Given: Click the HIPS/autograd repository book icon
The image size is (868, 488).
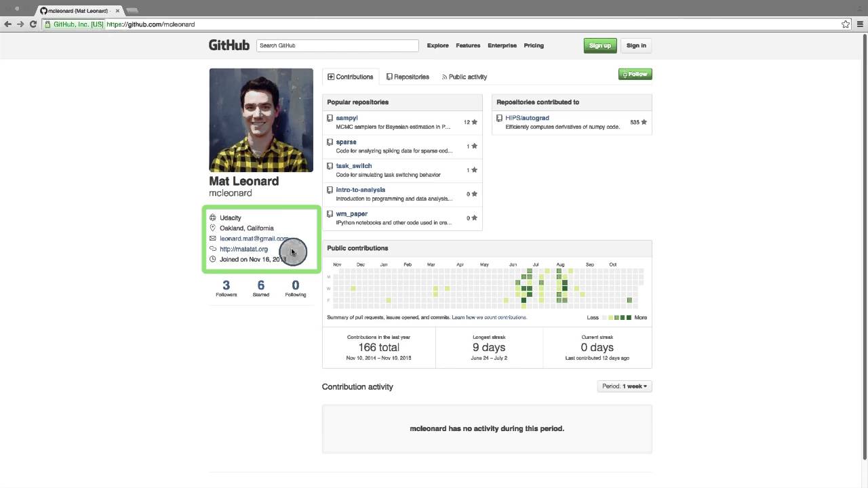Looking at the screenshot, I should pyautogui.click(x=500, y=118).
